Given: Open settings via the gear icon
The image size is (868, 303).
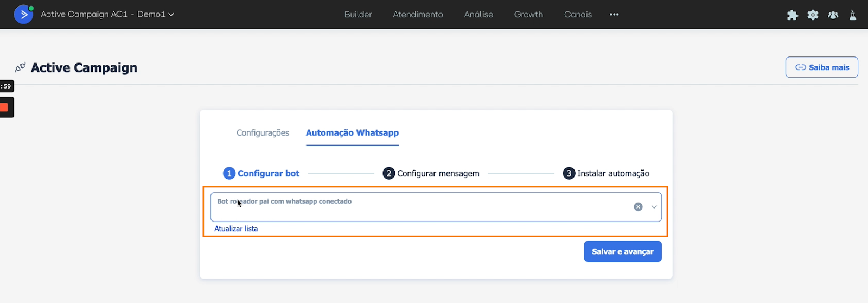Looking at the screenshot, I should pyautogui.click(x=813, y=15).
